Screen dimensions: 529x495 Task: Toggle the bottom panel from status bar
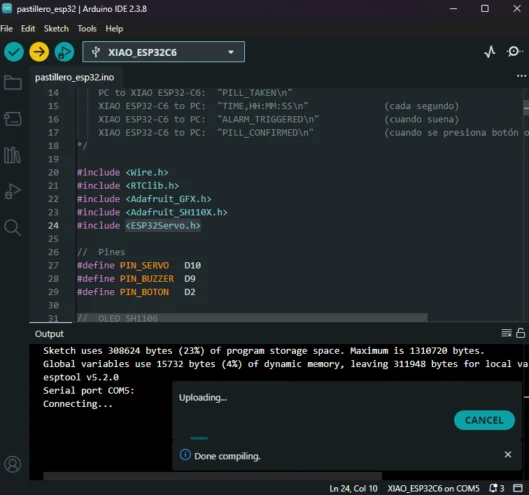click(518, 488)
